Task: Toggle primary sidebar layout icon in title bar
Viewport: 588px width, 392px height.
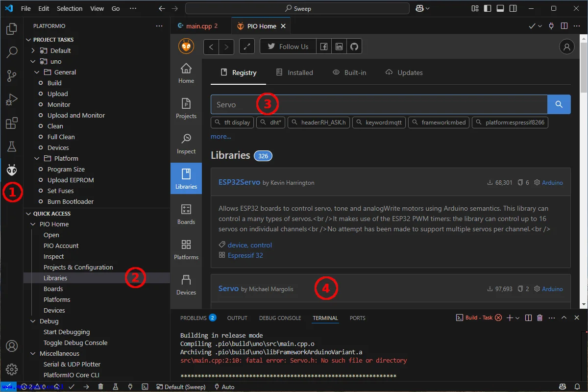Action: coord(488,8)
